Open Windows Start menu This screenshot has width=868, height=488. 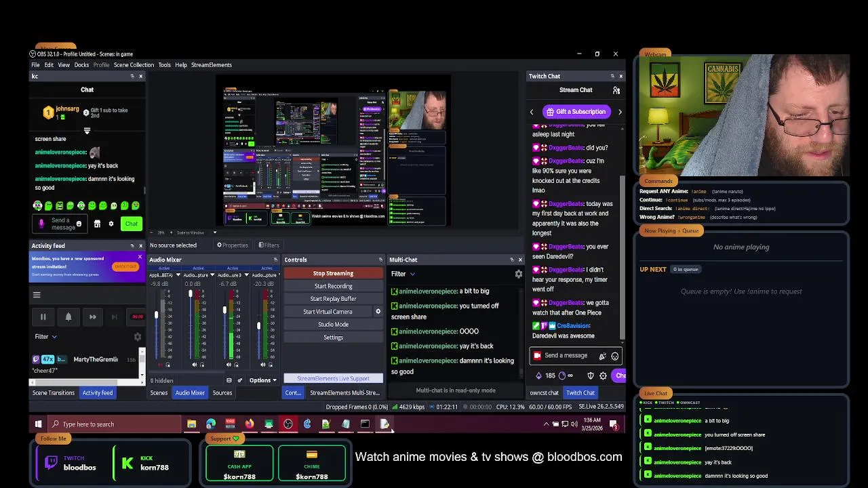coord(38,424)
